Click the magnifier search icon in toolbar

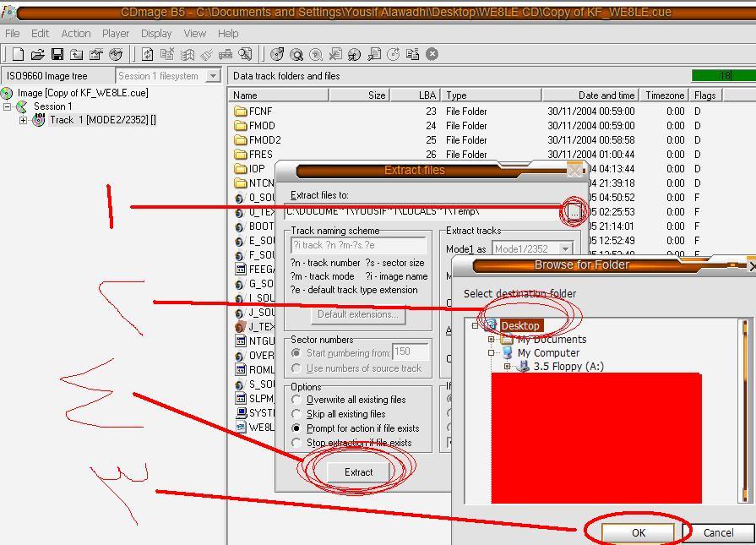click(296, 55)
